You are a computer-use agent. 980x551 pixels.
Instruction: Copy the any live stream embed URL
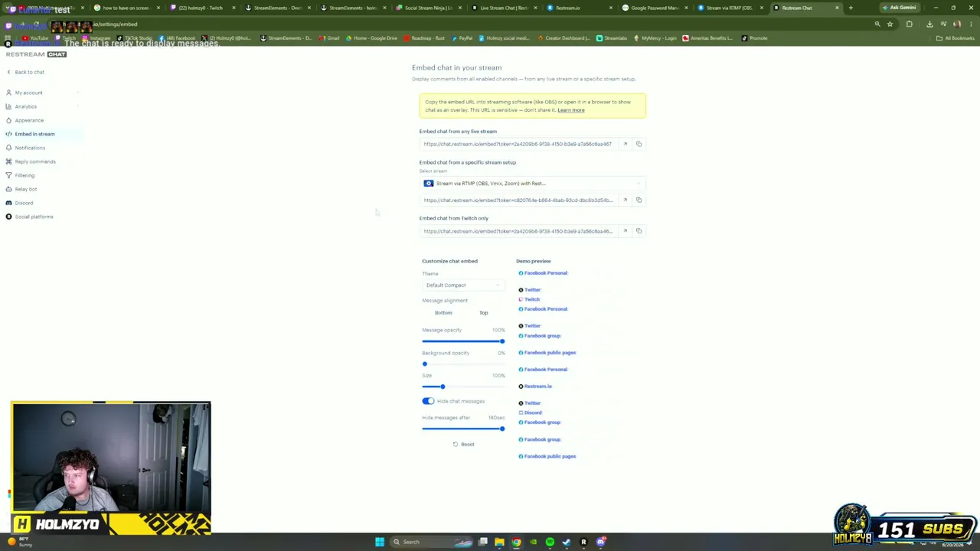click(x=639, y=144)
